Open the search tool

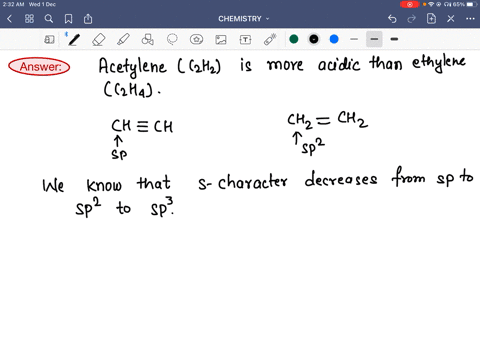pyautogui.click(x=49, y=19)
